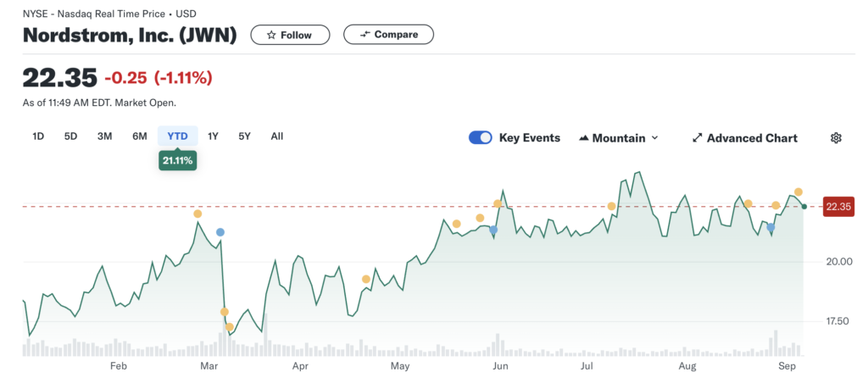This screenshot has height=389, width=868.
Task: Display the All time range
Action: click(x=277, y=136)
